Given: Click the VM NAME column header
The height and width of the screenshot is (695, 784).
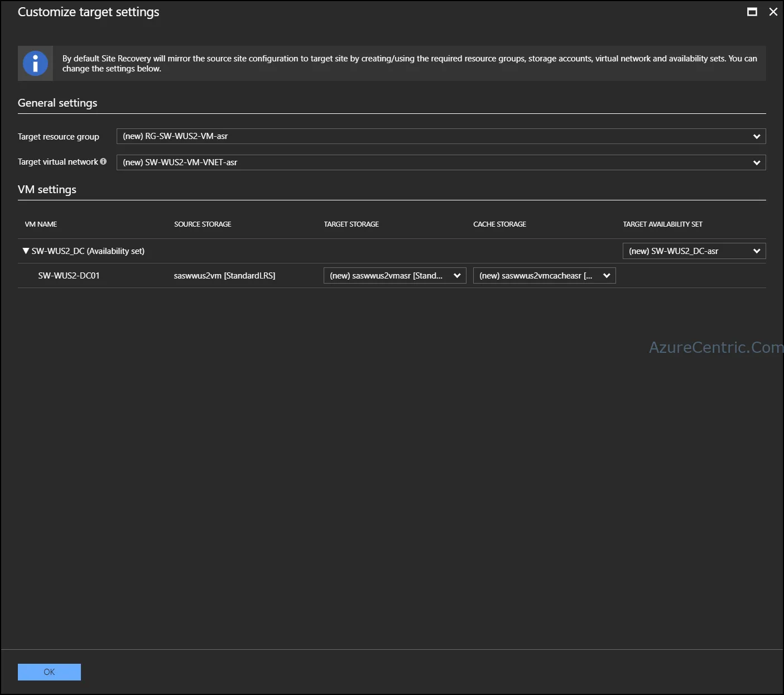Looking at the screenshot, I should tap(41, 224).
